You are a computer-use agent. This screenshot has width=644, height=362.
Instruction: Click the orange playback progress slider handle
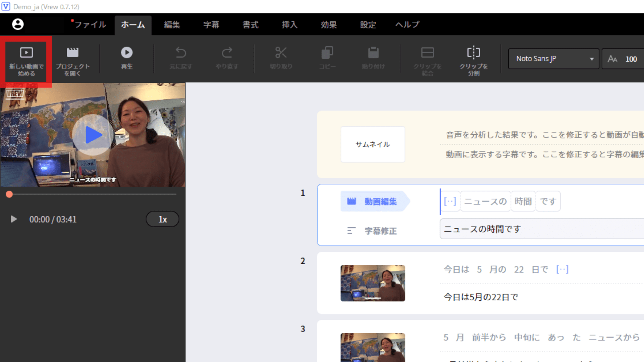[9, 194]
